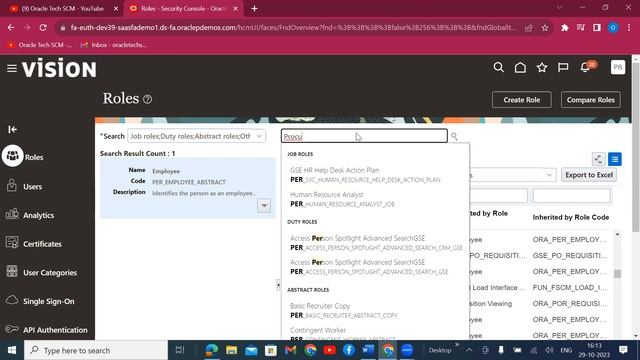Bookmark this page with star icon
This screenshot has width=640, height=360.
point(545,28)
